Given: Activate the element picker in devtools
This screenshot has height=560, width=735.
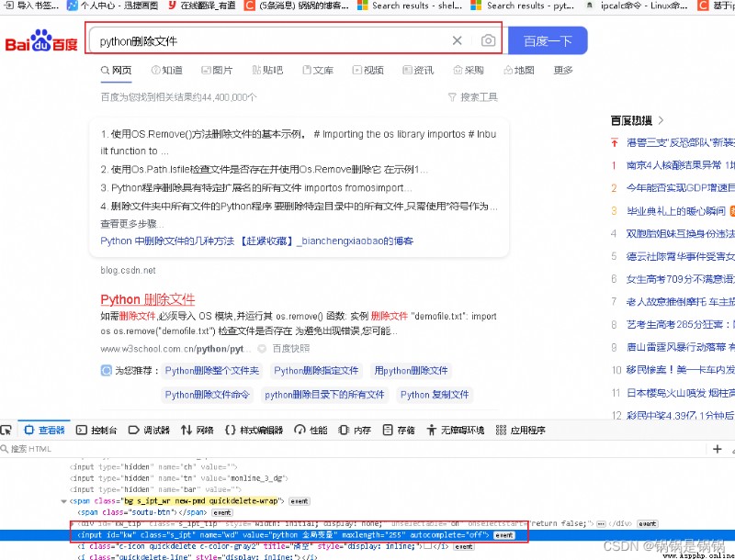Looking at the screenshot, I should pyautogui.click(x=6, y=430).
